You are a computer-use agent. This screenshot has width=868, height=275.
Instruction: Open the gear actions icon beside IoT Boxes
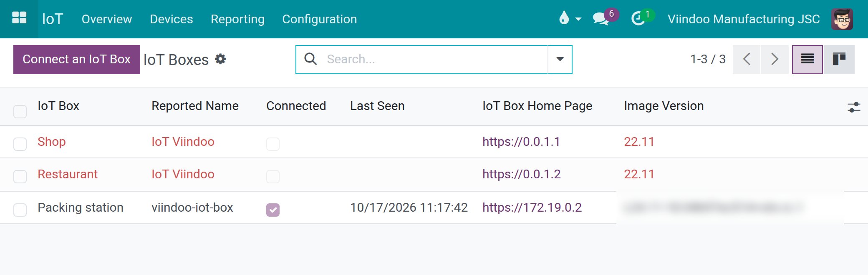tap(221, 59)
